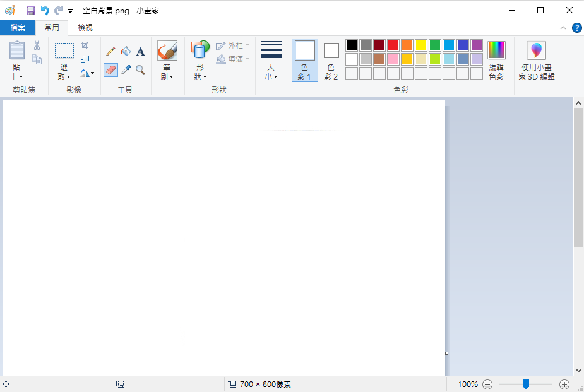
Task: Click the canvas corner resize handle
Action: coord(446,353)
